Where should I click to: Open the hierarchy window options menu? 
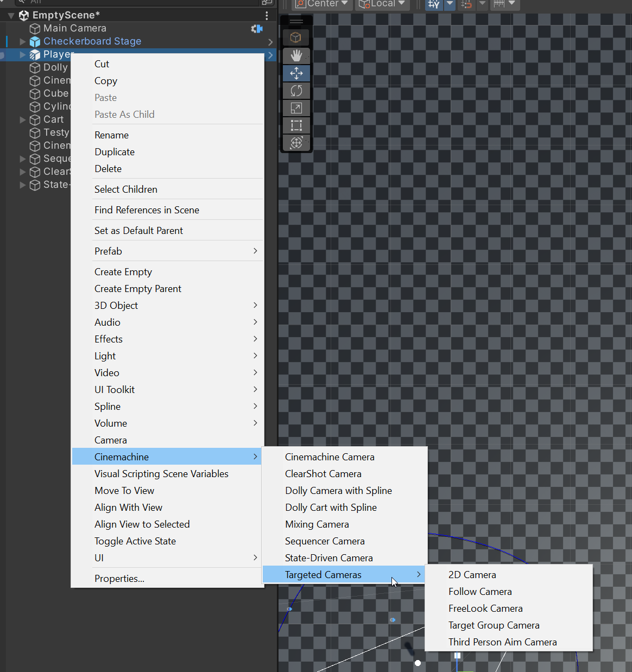267,15
